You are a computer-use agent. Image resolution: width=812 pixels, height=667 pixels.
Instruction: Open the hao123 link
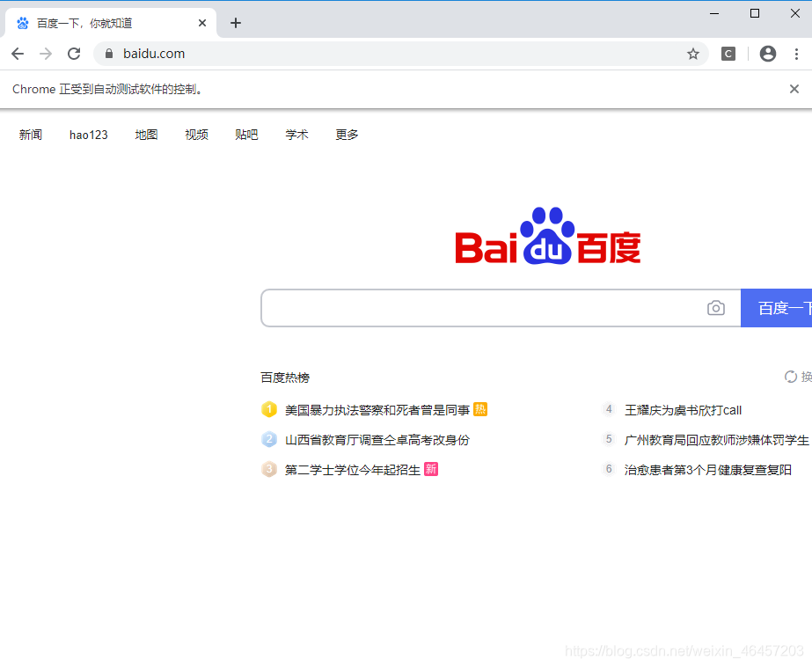89,135
